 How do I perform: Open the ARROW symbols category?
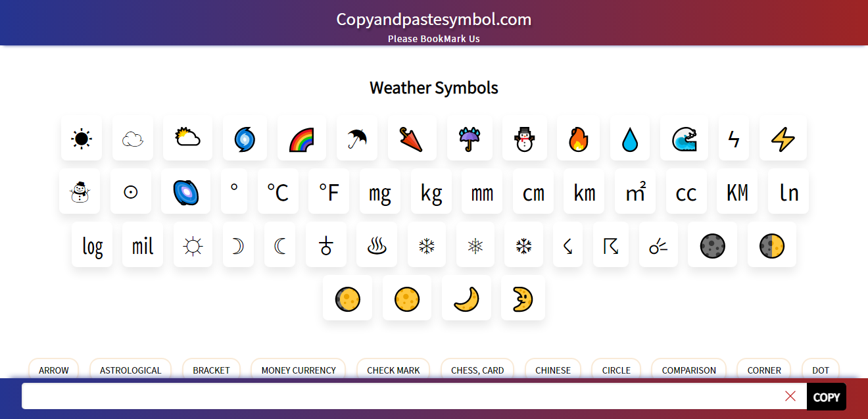click(x=54, y=370)
